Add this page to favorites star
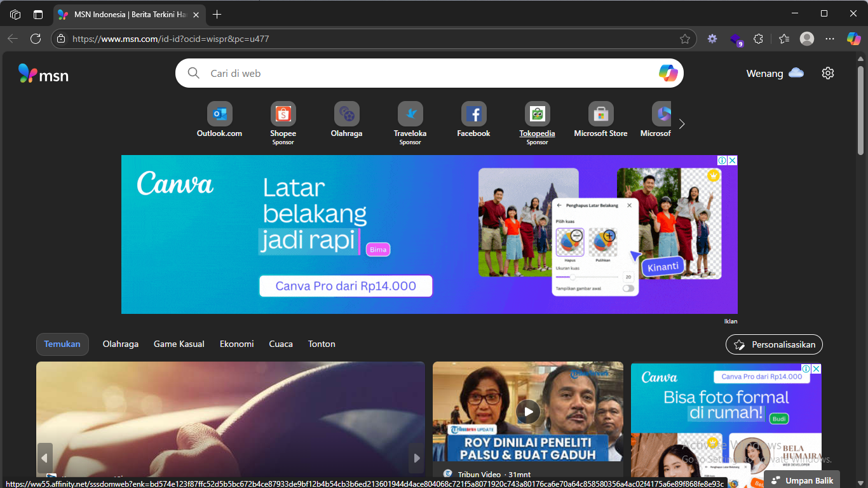Screen dimensions: 868x488 click(x=685, y=39)
